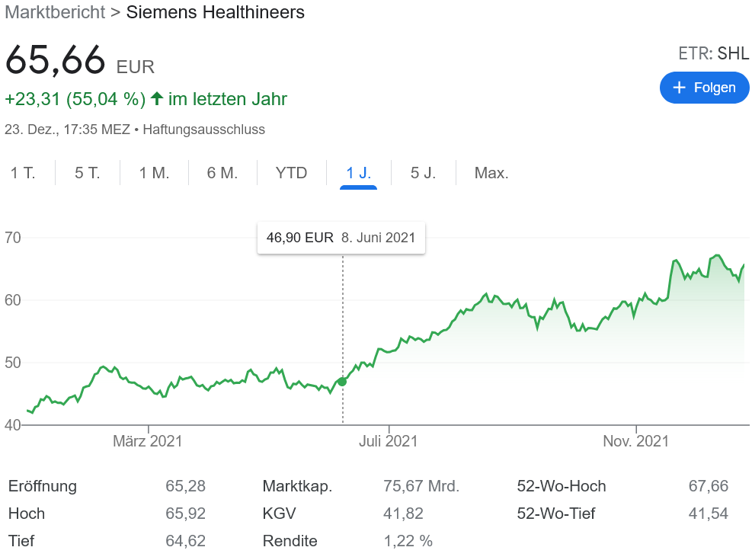
Task: Show the 1 M. chart range
Action: (x=154, y=173)
